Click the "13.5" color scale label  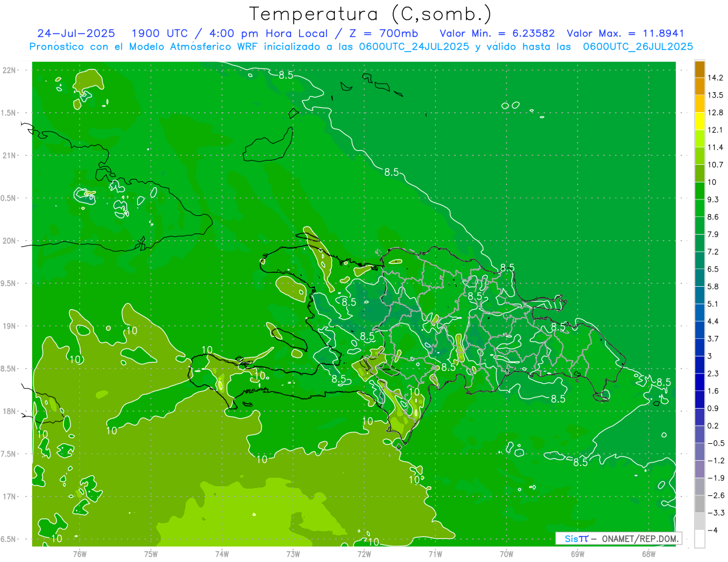click(x=715, y=95)
